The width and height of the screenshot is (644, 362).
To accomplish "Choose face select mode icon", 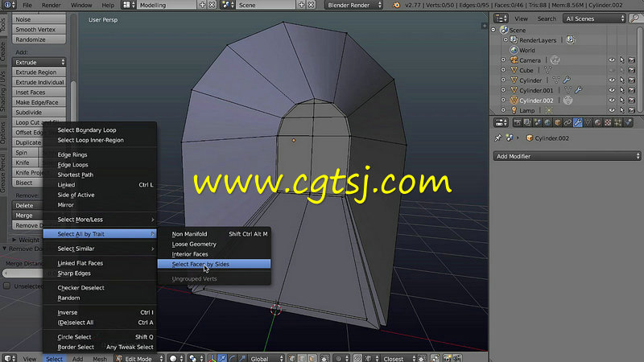I will tap(312, 358).
